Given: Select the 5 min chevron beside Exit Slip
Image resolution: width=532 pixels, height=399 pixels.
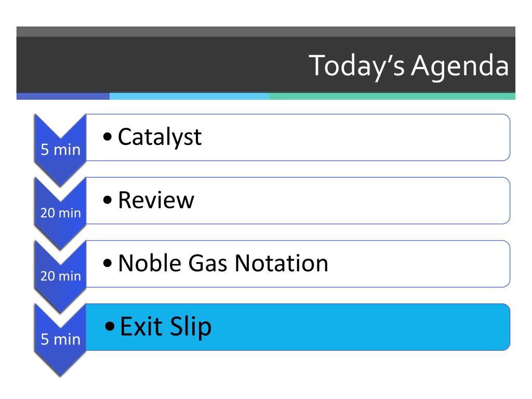Looking at the screenshot, I should [x=60, y=339].
